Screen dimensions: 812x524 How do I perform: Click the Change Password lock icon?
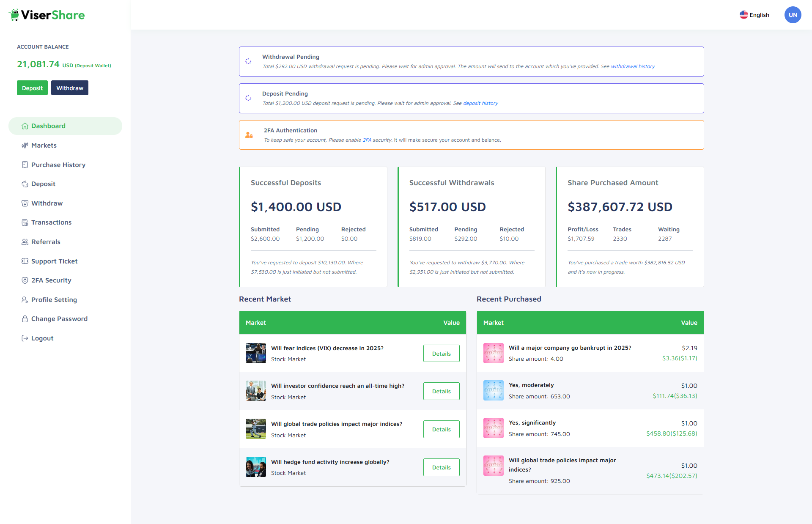(25, 319)
